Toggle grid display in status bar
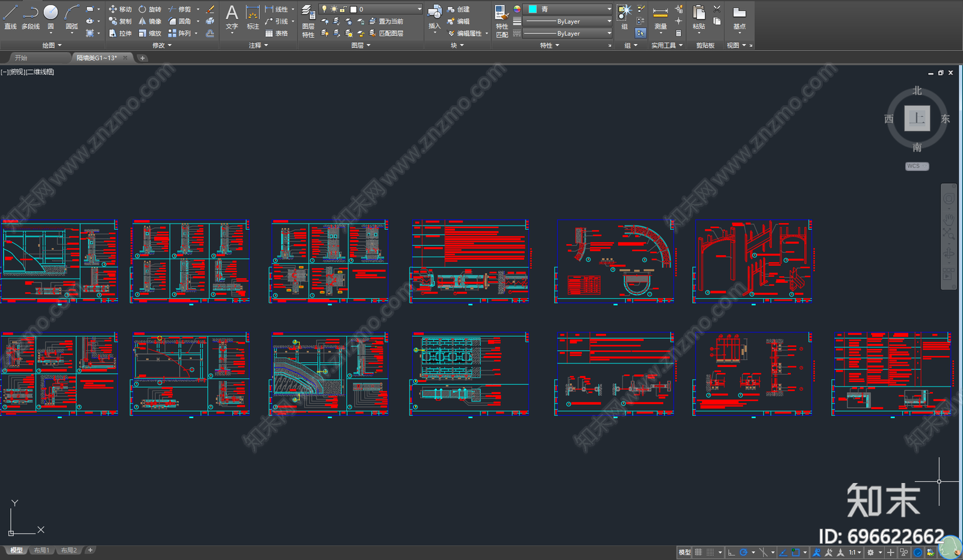 click(698, 552)
